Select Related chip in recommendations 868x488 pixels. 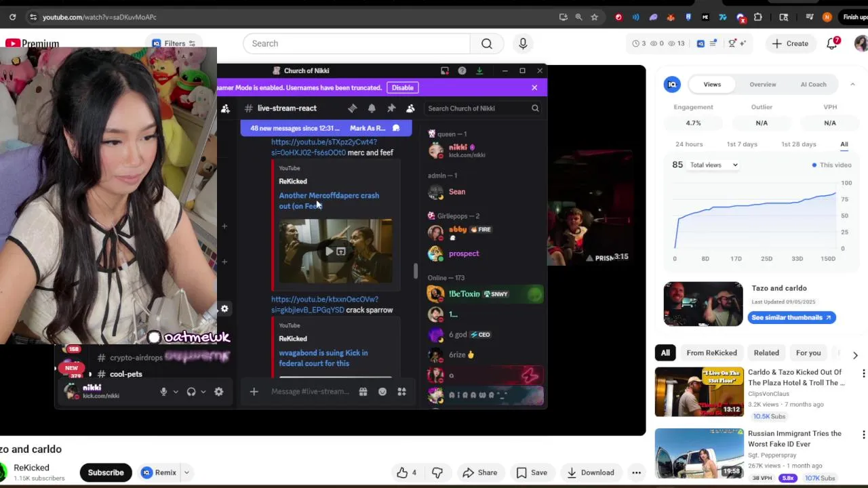(766, 352)
